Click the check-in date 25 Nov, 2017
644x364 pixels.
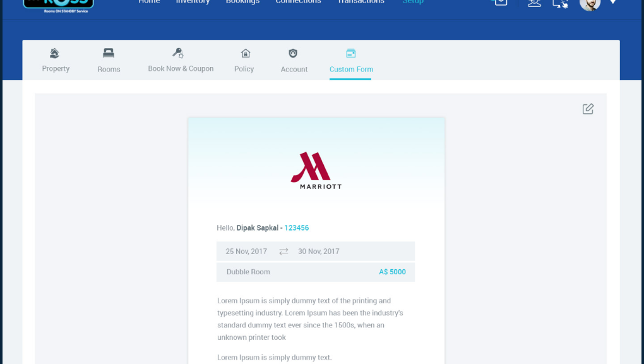(246, 252)
